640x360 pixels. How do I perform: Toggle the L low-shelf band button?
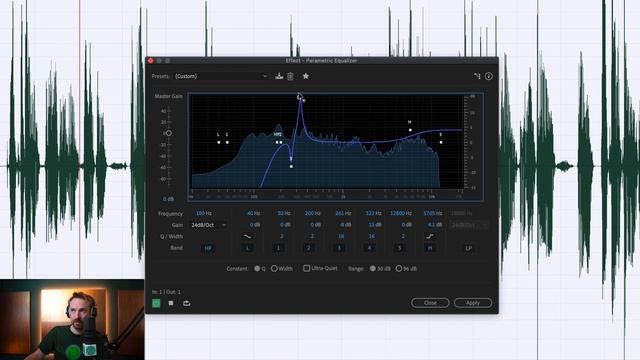pyautogui.click(x=248, y=248)
